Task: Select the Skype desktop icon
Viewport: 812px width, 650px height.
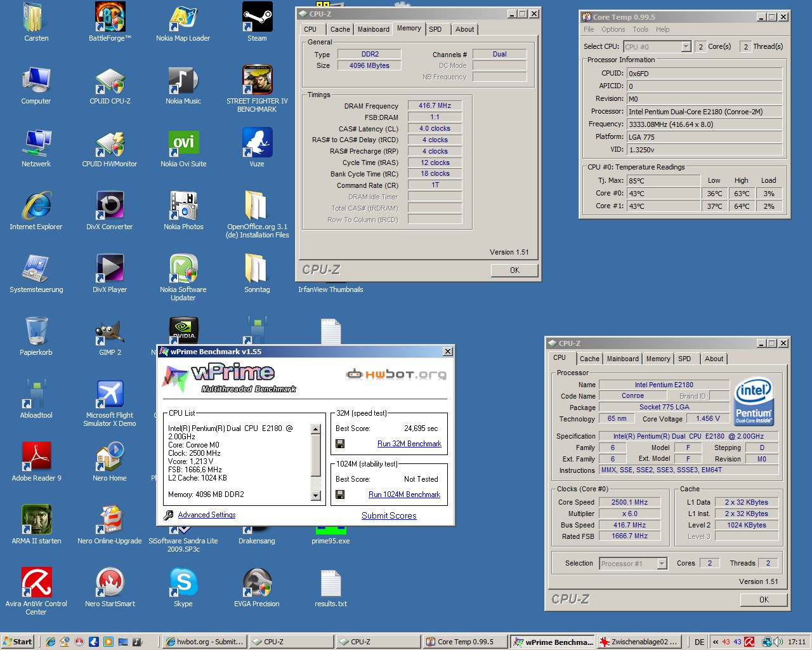Action: 183,588
